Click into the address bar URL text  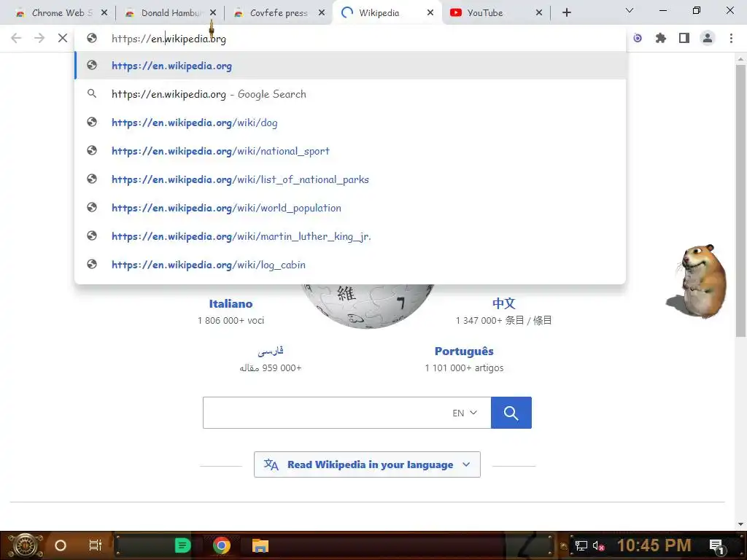point(169,39)
